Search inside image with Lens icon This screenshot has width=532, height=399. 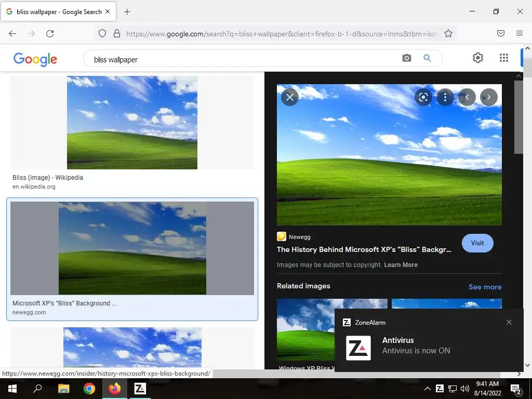click(x=423, y=97)
